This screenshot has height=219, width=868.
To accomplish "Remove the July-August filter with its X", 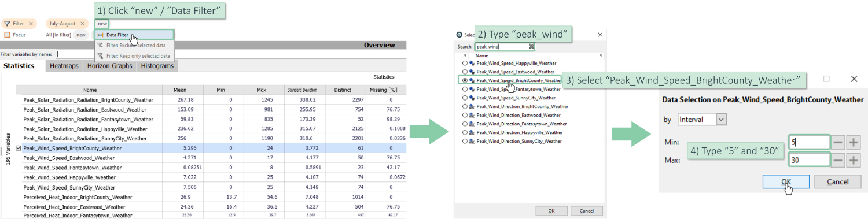I will pos(83,24).
